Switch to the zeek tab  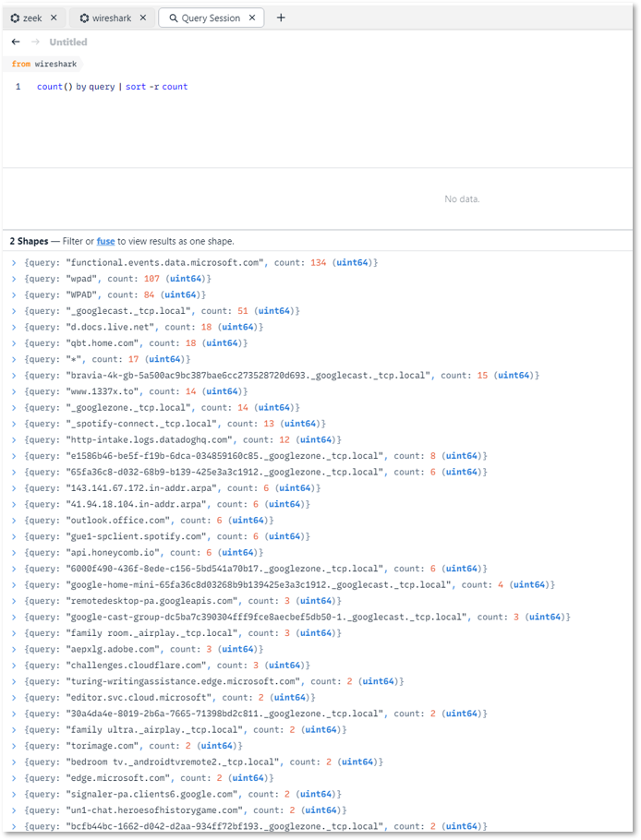[32, 18]
